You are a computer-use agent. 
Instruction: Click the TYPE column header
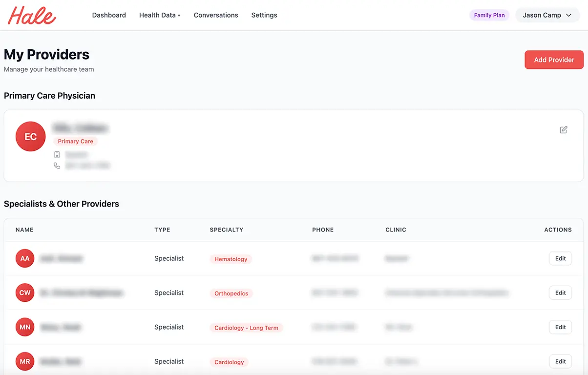pos(162,229)
